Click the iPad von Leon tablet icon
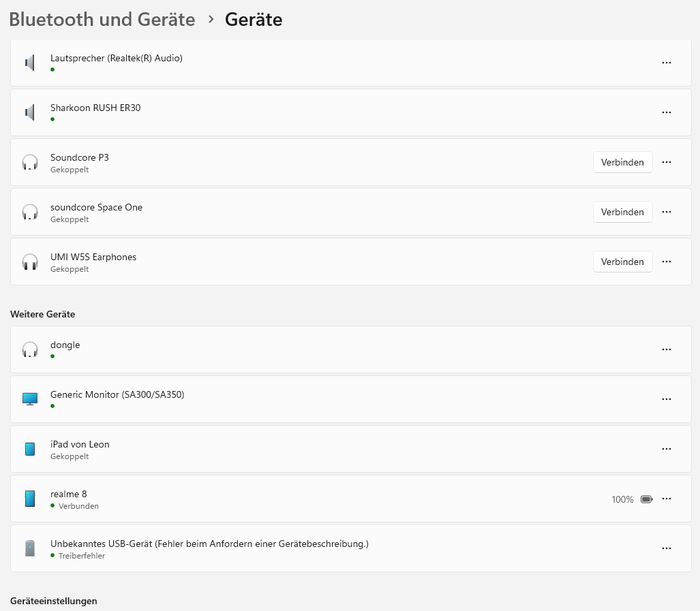The height and width of the screenshot is (611, 700). click(29, 448)
